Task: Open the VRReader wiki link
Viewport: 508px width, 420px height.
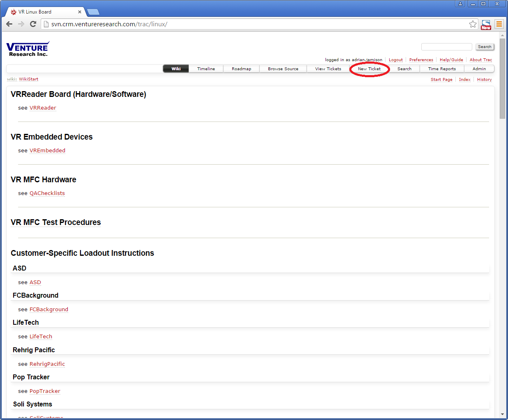Action: click(43, 108)
